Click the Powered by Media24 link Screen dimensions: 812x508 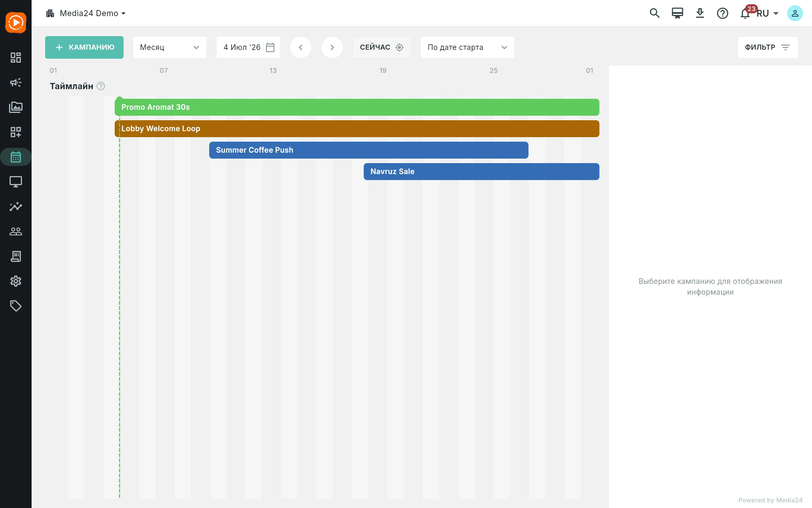pos(770,500)
